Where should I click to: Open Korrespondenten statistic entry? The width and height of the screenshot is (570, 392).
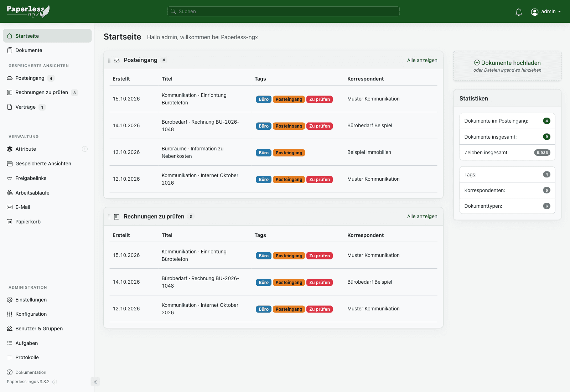click(x=507, y=190)
